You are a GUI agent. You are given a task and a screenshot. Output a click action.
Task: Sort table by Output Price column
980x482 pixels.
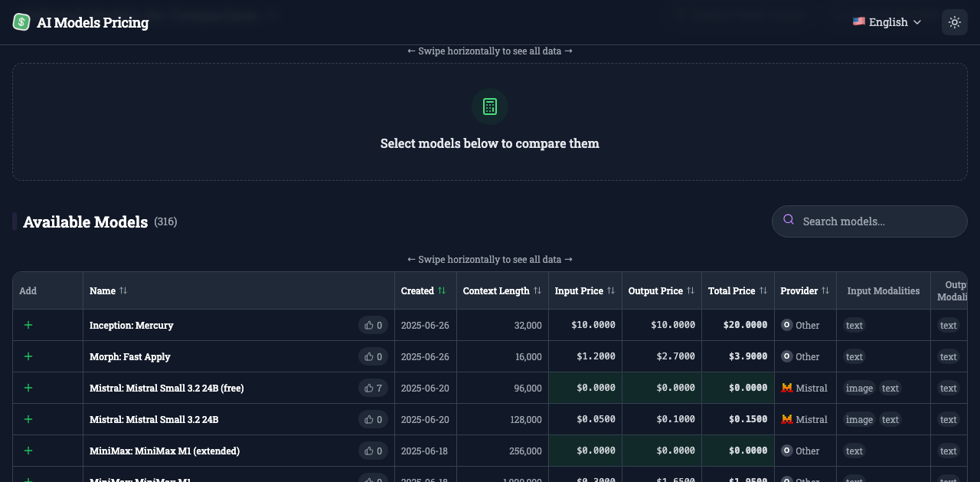click(661, 291)
